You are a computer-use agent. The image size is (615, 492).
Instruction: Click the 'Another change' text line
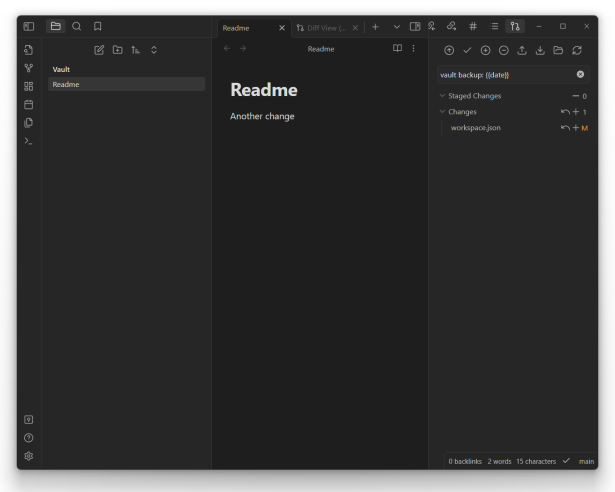[x=262, y=116]
